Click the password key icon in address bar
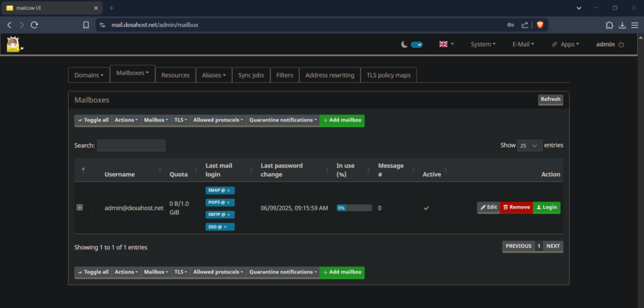 tap(511, 25)
